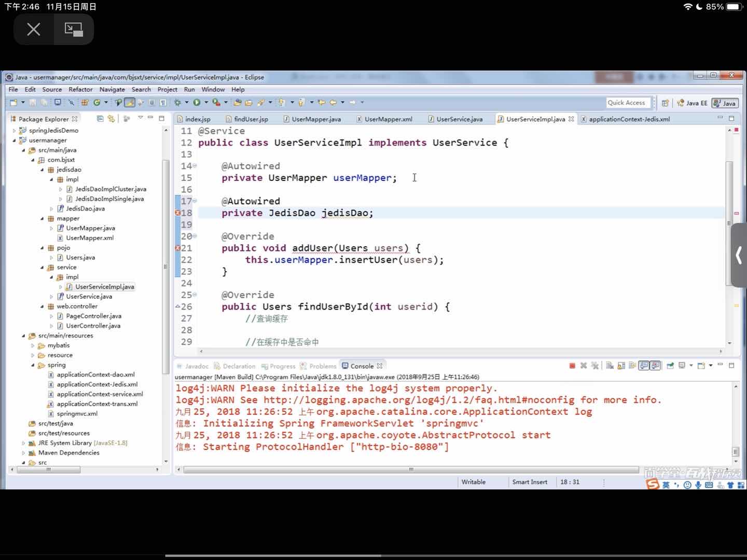Image resolution: width=747 pixels, height=560 pixels.
Task: Open Run button dropdown arrow
Action: point(206,103)
